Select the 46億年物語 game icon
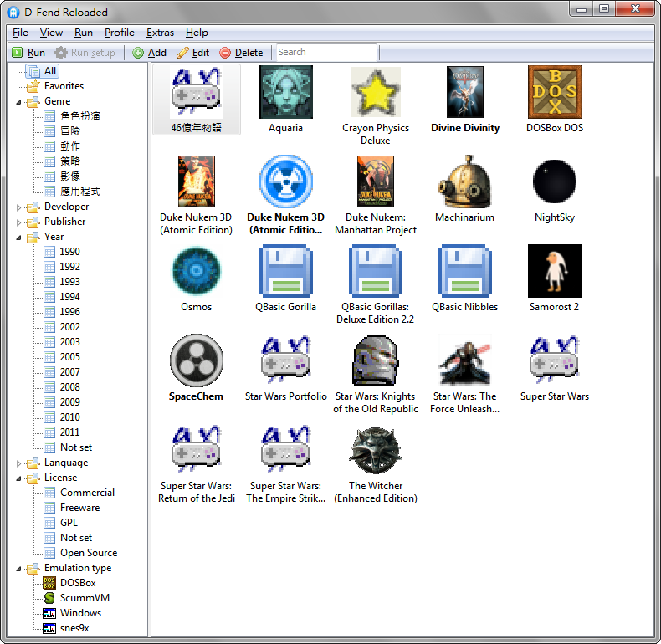This screenshot has width=661, height=644. 197,92
